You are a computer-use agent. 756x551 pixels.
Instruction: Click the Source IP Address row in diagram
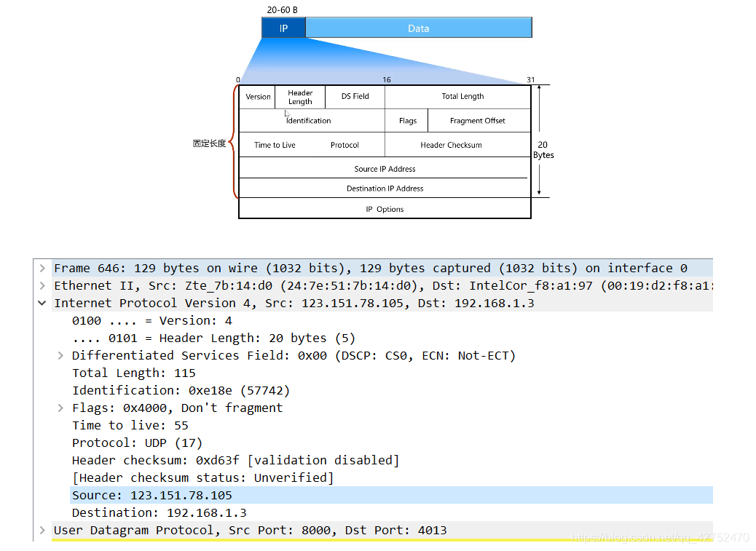[385, 168]
